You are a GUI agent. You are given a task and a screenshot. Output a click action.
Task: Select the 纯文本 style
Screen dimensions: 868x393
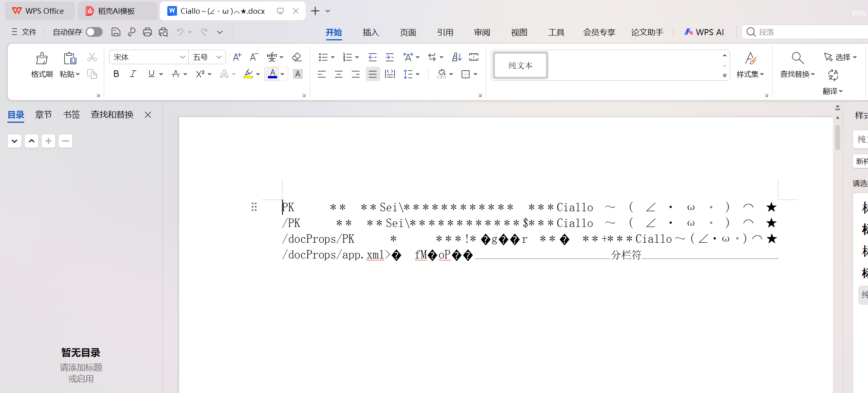pos(520,65)
